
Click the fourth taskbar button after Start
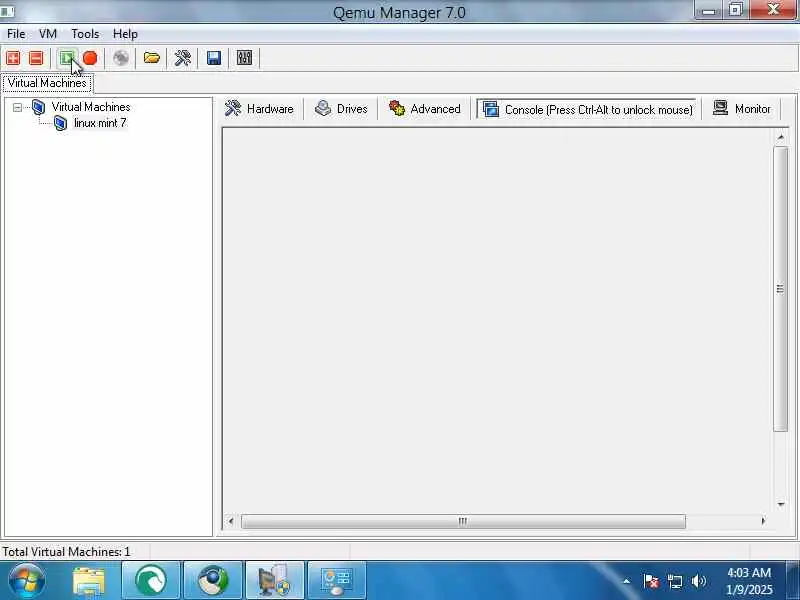(213, 580)
